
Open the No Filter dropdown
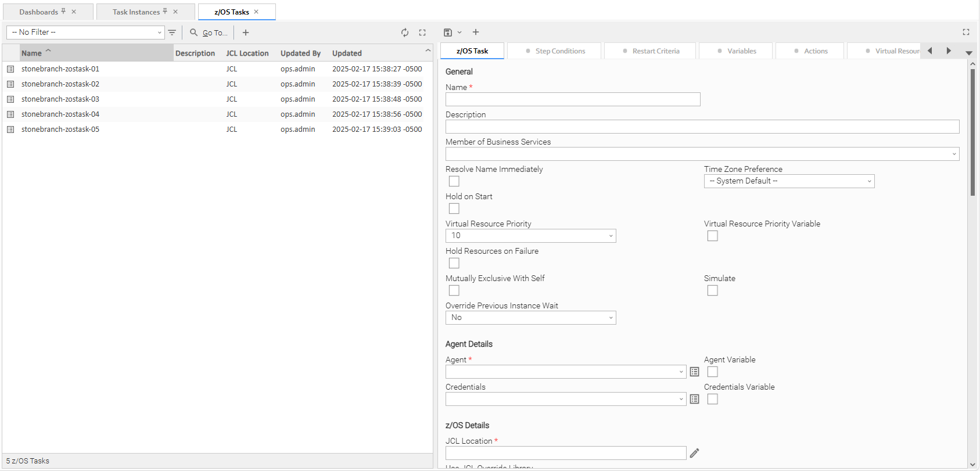85,33
